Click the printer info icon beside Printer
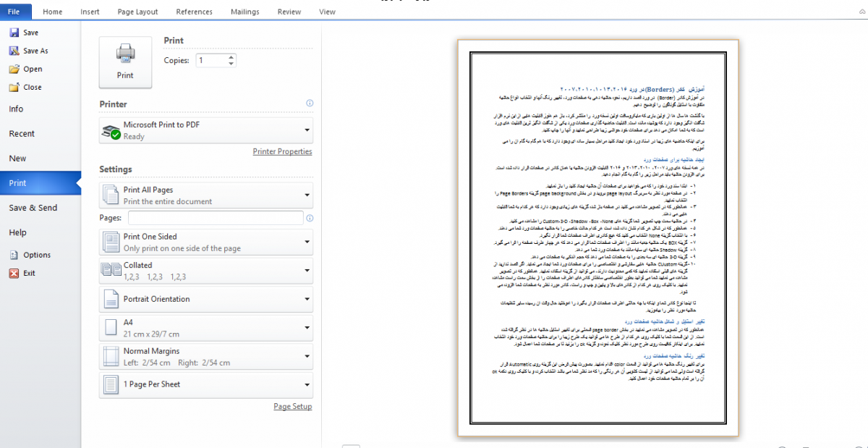The image size is (868, 448). [x=310, y=103]
